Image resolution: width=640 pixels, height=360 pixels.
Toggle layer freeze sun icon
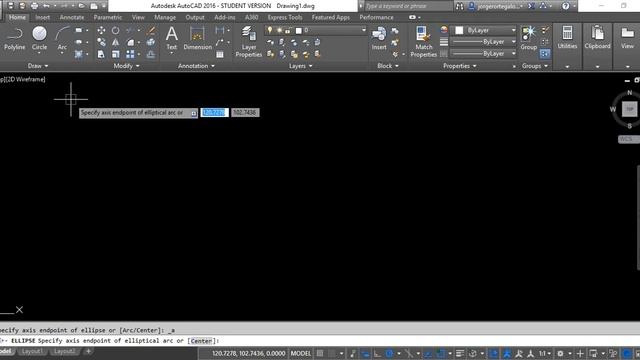tap(279, 30)
